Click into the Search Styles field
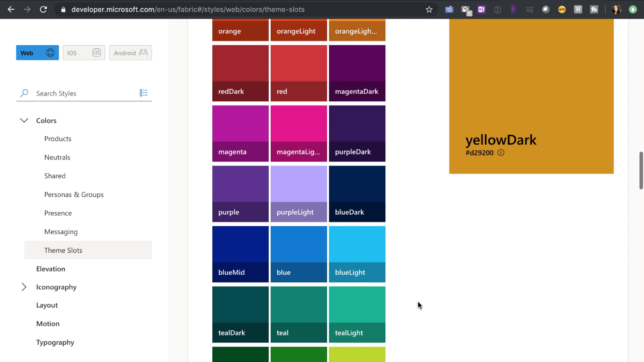 84,93
